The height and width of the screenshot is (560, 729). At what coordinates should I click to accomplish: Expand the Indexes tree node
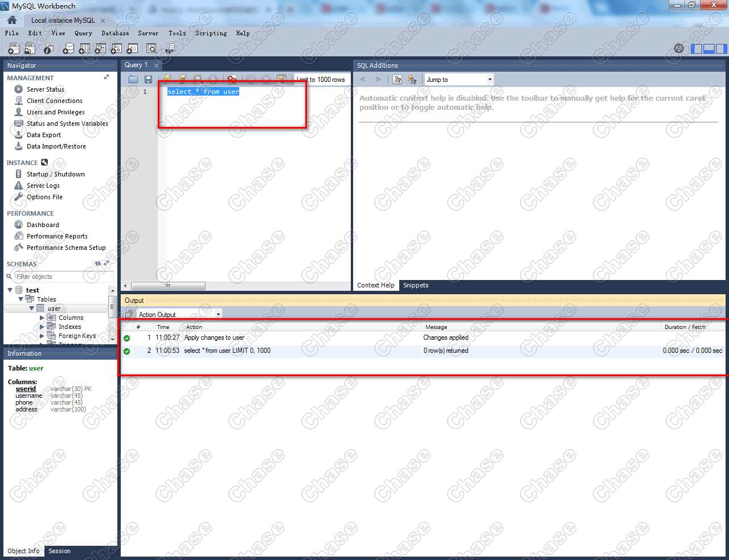42,327
